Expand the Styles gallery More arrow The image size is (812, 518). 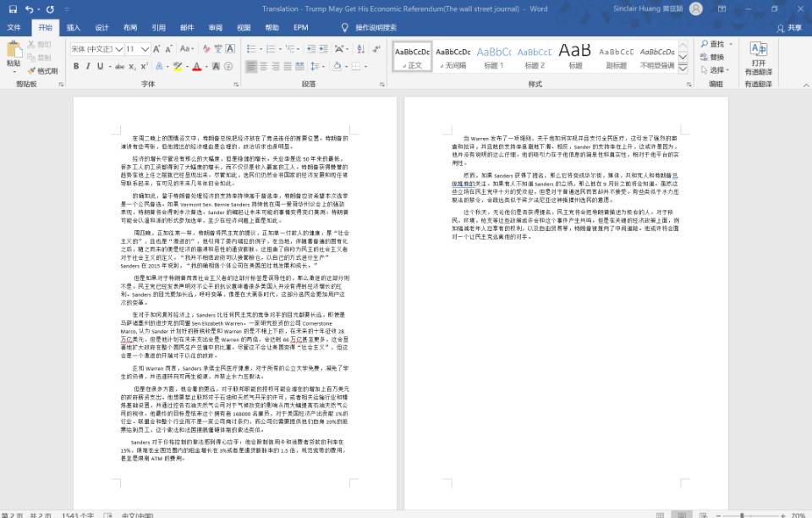[x=683, y=69]
